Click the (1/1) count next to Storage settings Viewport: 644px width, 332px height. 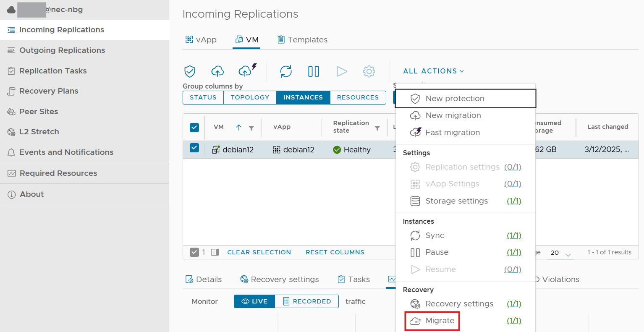coord(514,201)
